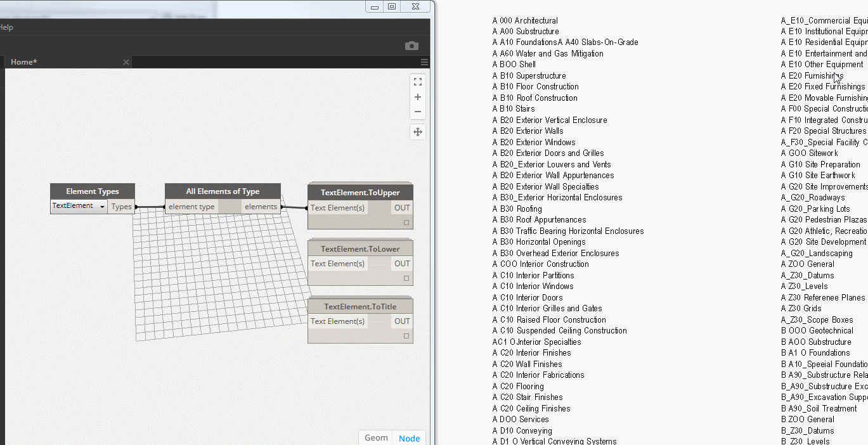The width and height of the screenshot is (868, 445).
Task: Zoom in using the plus icon
Action: coord(417,96)
